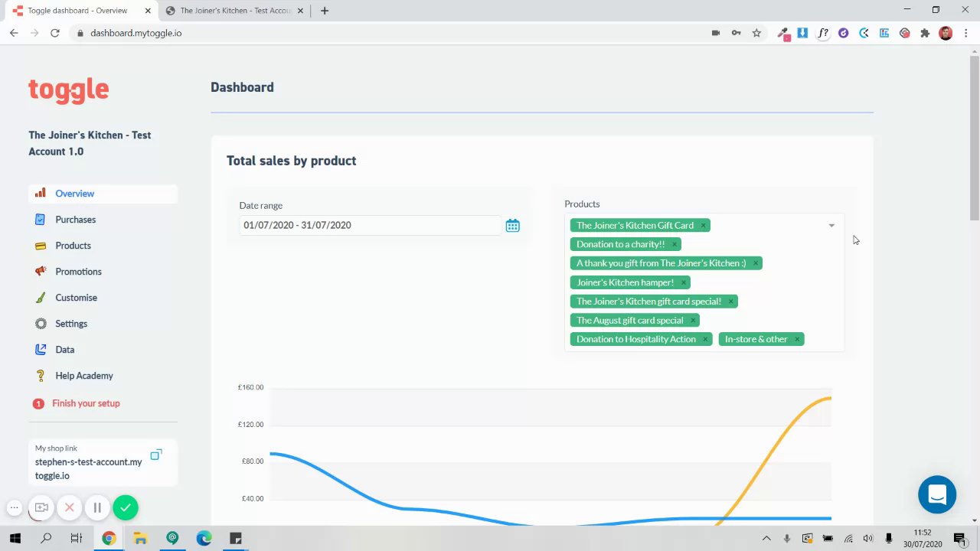The height and width of the screenshot is (551, 980).
Task: Close the Toggle dashboard tab
Action: (x=148, y=11)
